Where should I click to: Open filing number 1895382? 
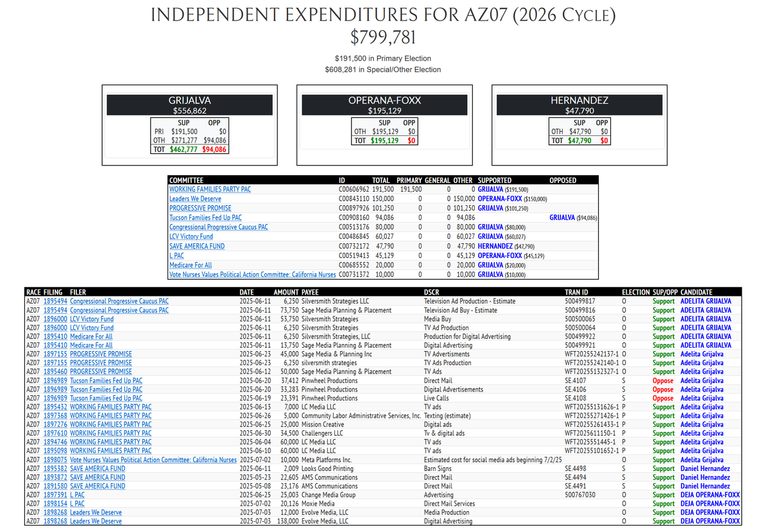click(x=55, y=469)
